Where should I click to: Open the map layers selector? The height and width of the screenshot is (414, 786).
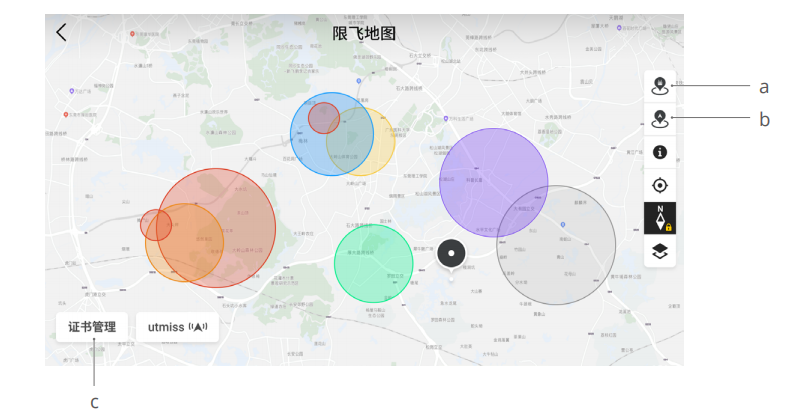[659, 251]
